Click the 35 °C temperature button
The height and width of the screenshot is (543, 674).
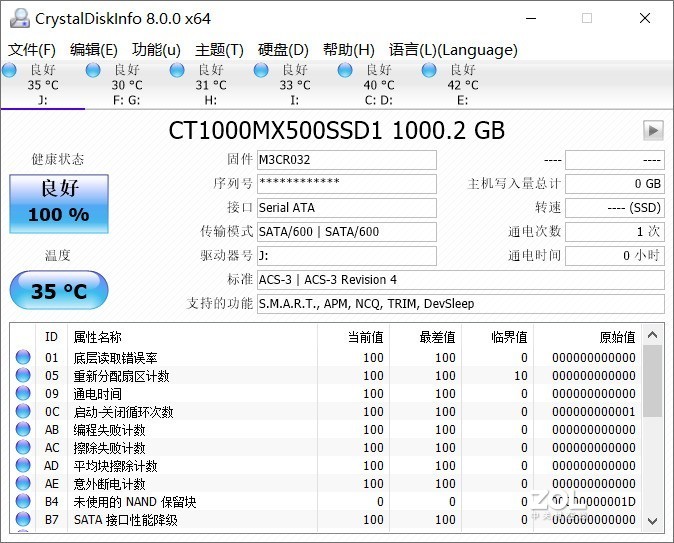pos(59,290)
